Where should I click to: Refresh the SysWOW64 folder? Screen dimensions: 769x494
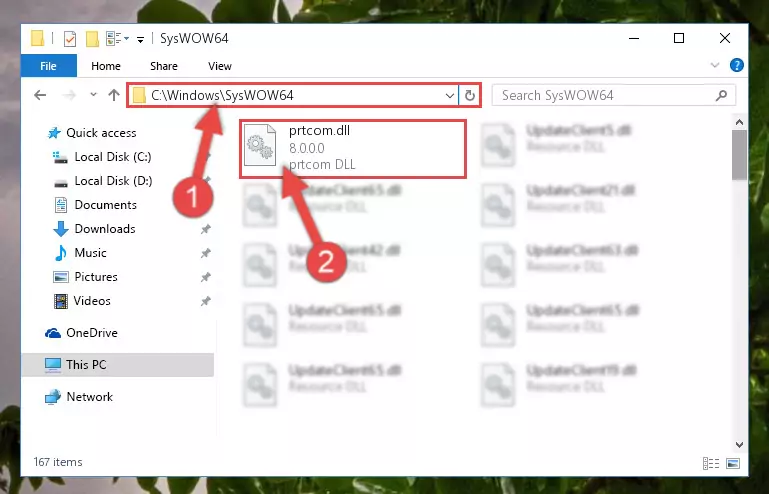469,95
